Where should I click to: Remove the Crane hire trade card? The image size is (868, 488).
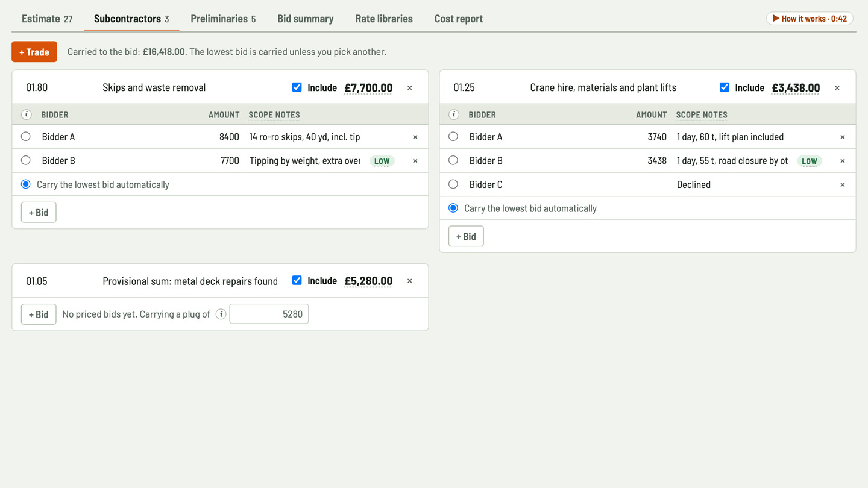[x=837, y=88]
